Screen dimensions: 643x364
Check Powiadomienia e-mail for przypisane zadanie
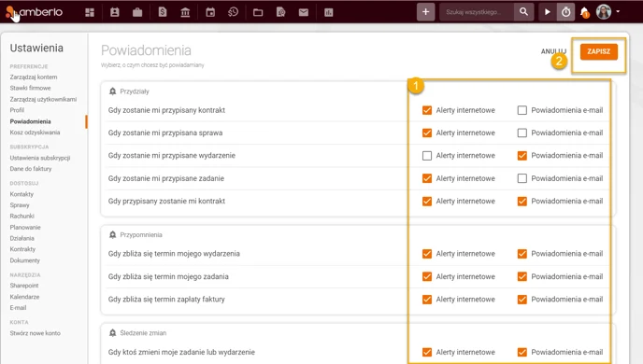point(522,178)
